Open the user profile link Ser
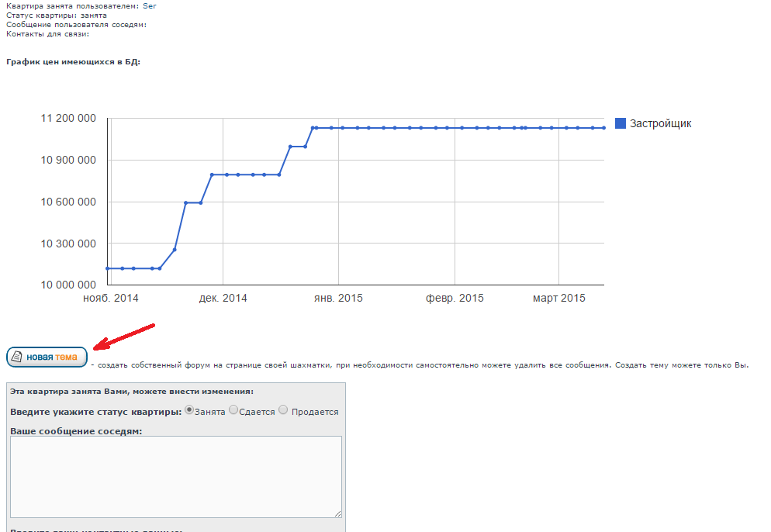 point(150,5)
